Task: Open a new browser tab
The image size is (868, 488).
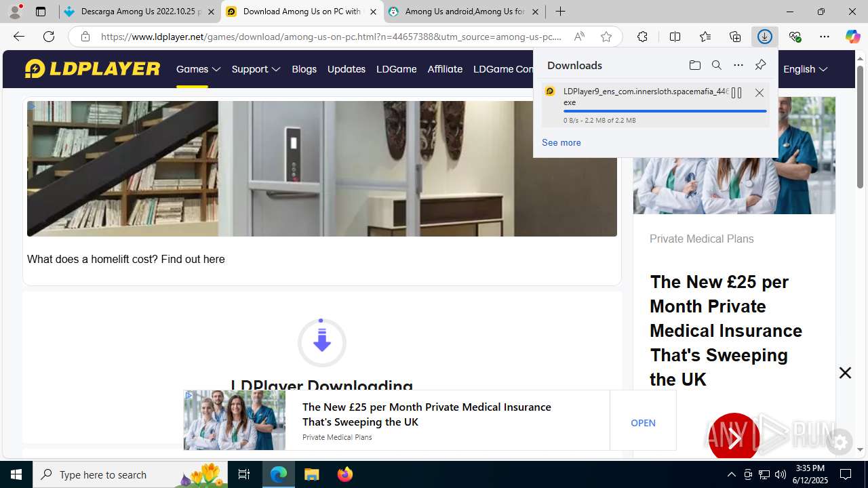Action: pos(560,12)
